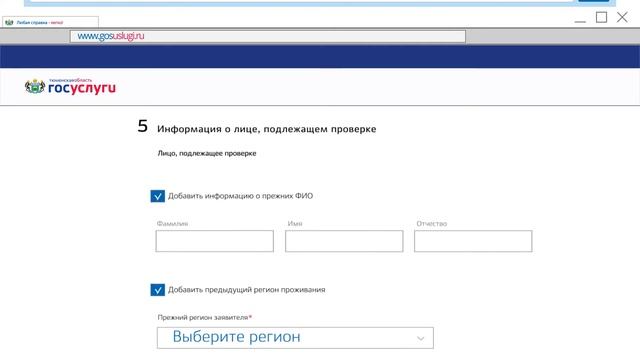Click the chevron arrow in region dropdown
Viewport: 640px width, 360px height.
420,338
